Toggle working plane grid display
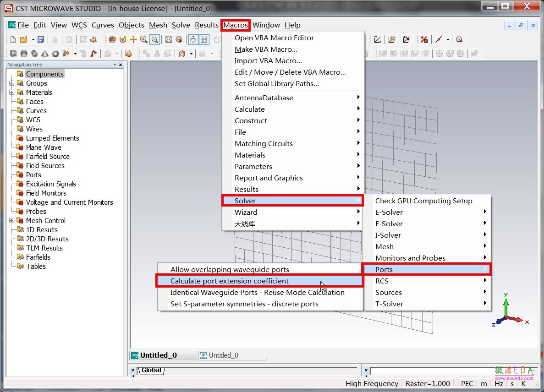The width and height of the screenshot is (544, 392). pos(204,39)
